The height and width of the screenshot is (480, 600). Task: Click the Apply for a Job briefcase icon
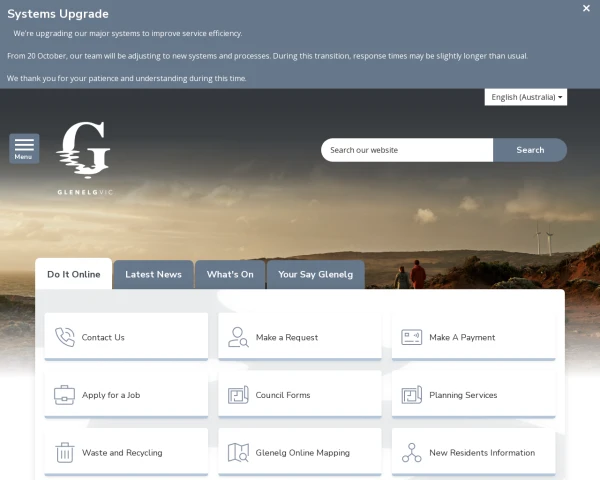point(64,395)
